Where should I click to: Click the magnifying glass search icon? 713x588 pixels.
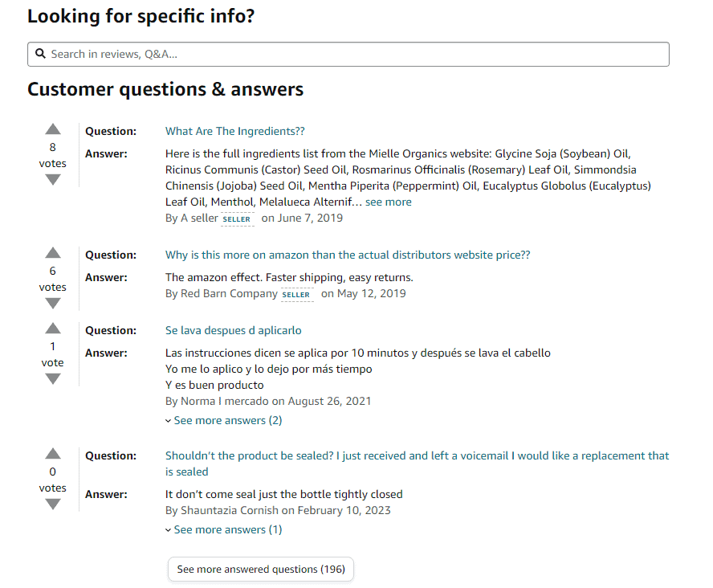coord(40,54)
